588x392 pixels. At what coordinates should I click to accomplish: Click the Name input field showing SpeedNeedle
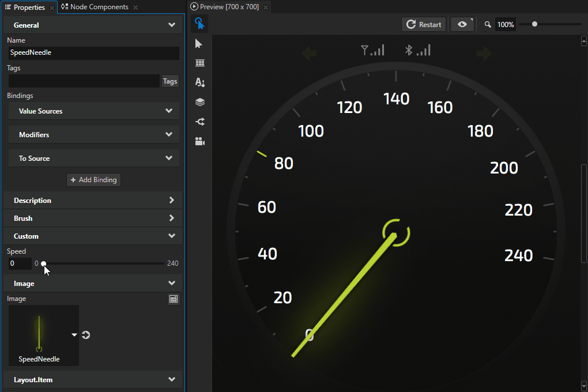[93, 53]
